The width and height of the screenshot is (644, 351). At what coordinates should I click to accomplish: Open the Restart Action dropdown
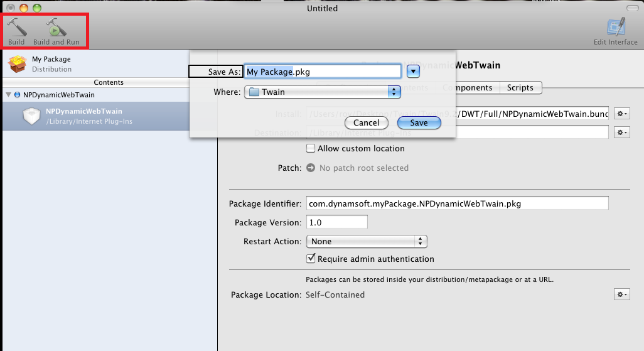[x=366, y=241]
